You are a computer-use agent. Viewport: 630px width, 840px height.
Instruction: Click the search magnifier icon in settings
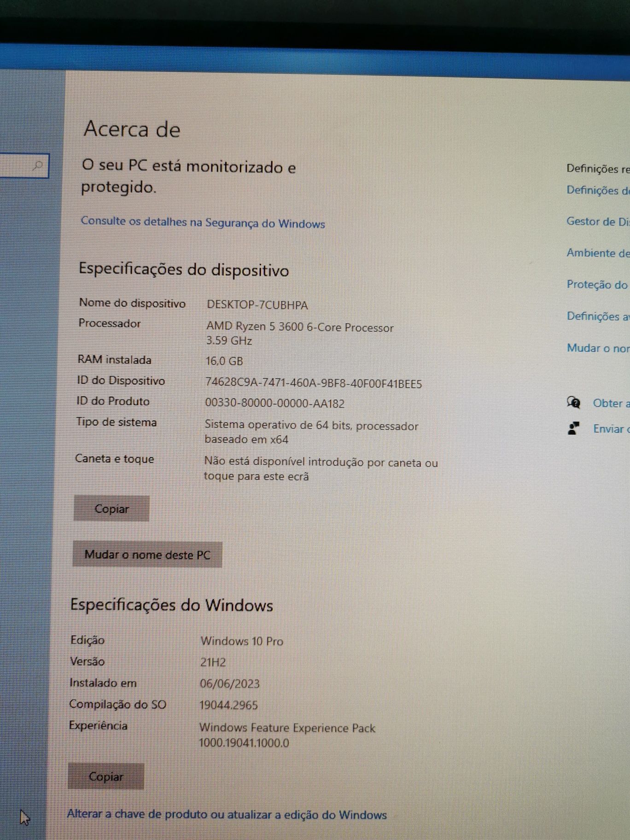pyautogui.click(x=39, y=165)
